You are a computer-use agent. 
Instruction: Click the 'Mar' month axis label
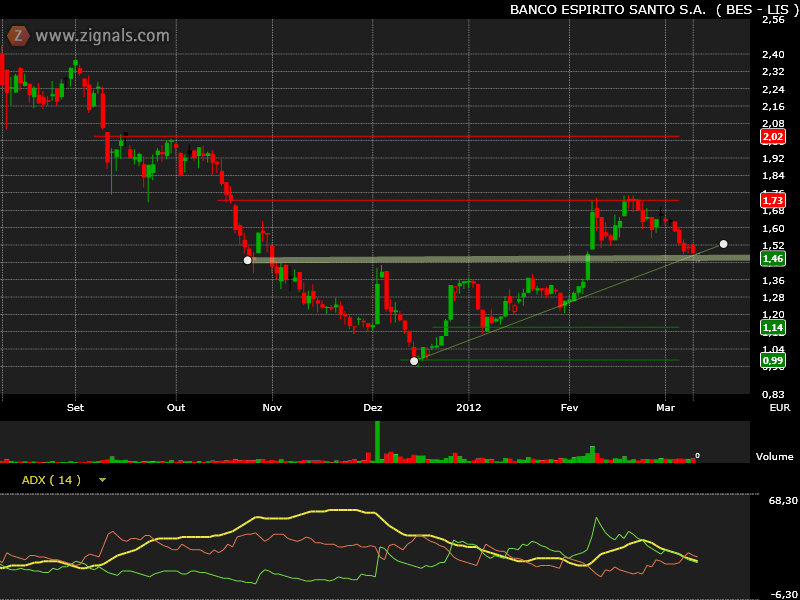(665, 408)
